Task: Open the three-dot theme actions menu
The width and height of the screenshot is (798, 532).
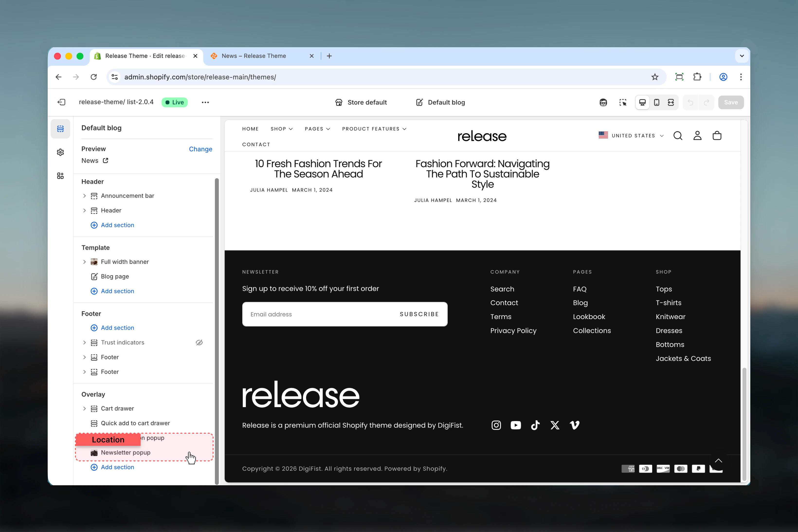Action: click(x=205, y=102)
